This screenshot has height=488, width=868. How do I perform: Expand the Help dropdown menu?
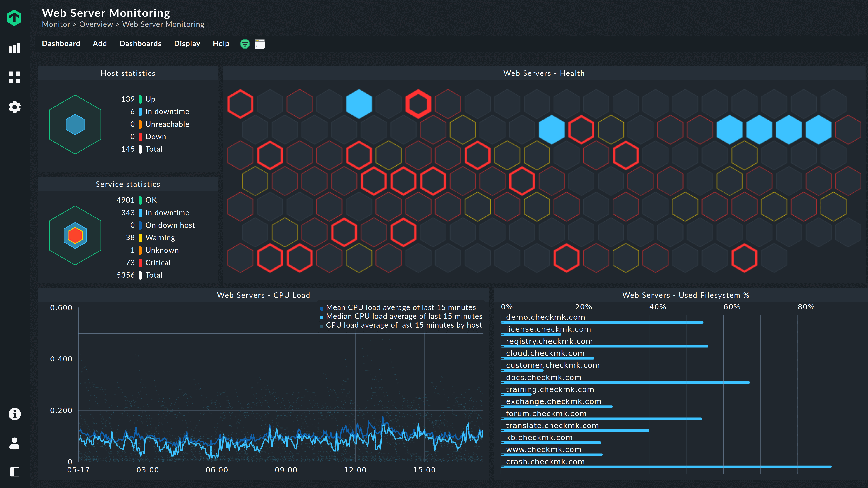[221, 43]
